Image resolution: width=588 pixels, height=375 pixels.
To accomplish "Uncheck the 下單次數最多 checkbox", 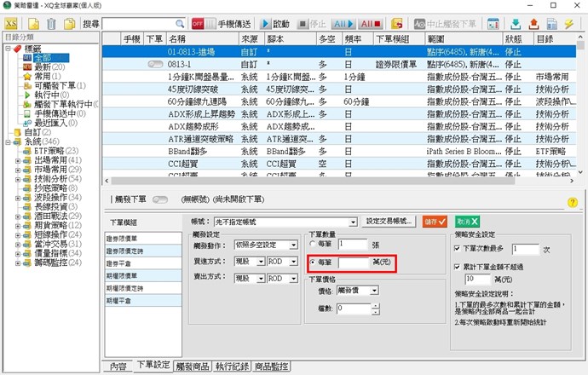I will [x=458, y=249].
